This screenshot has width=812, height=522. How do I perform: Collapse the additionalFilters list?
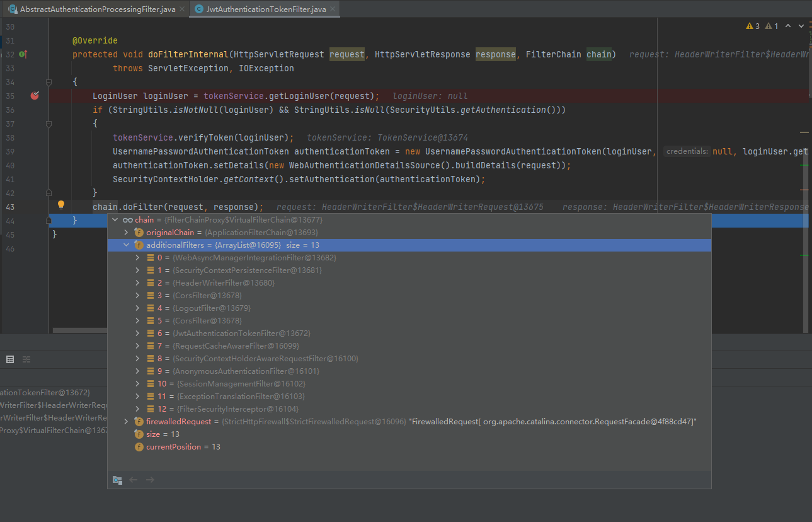coord(126,245)
